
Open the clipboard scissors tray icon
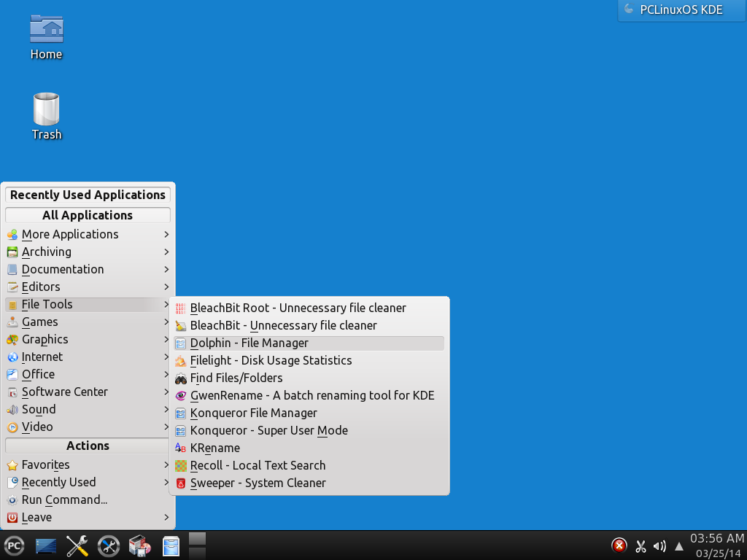coord(640,546)
